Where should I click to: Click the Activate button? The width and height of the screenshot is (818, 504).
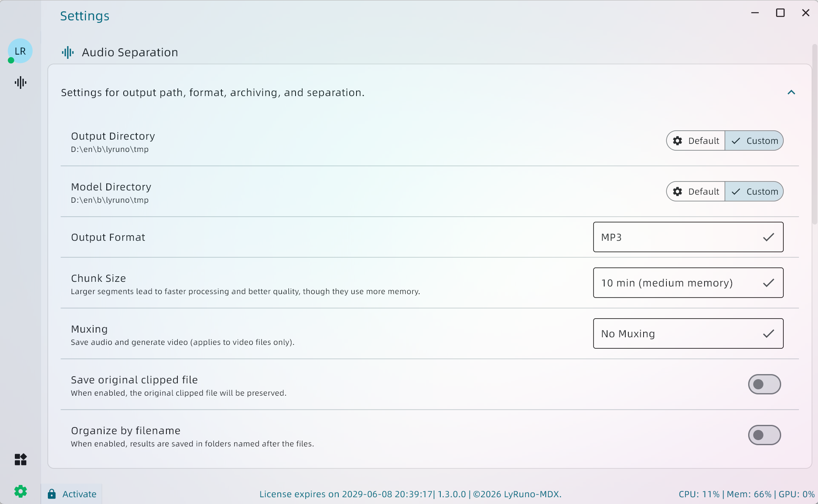point(79,494)
